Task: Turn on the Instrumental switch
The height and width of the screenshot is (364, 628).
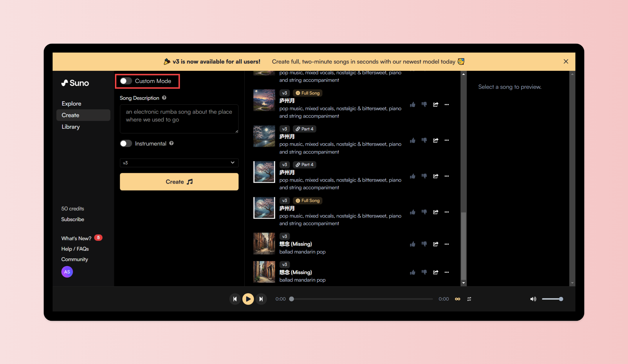Action: click(126, 144)
